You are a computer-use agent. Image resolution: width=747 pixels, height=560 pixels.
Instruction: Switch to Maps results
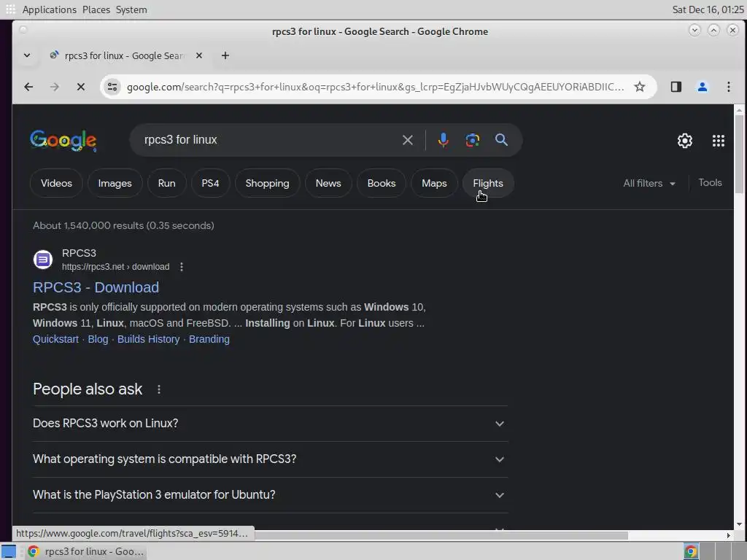[x=434, y=183]
